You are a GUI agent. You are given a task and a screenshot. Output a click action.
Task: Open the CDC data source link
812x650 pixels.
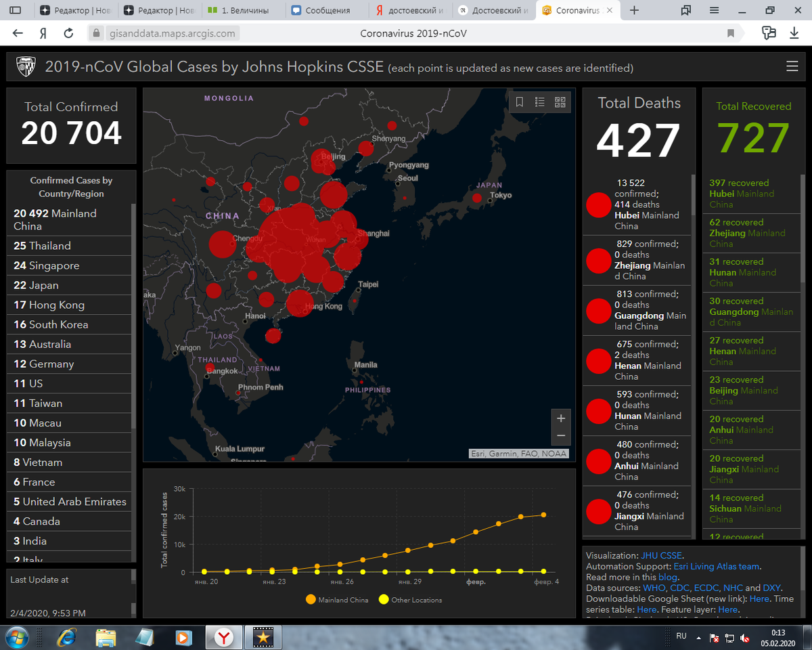click(680, 588)
